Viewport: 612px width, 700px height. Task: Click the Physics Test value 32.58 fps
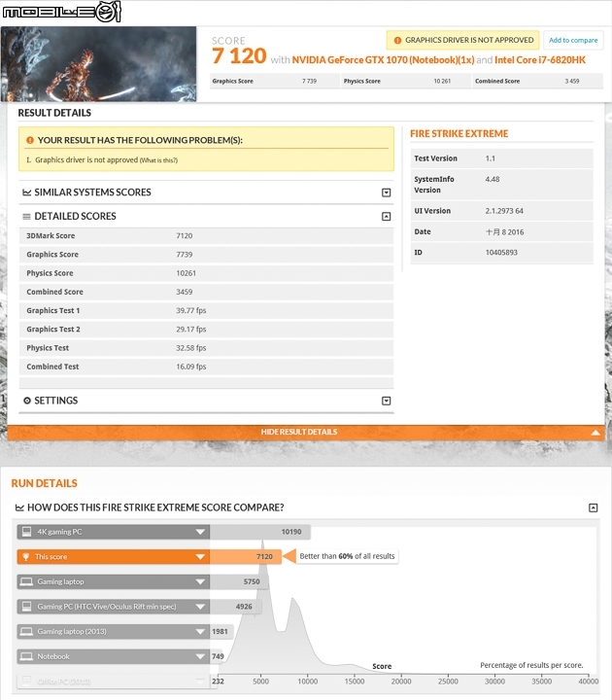(x=191, y=348)
